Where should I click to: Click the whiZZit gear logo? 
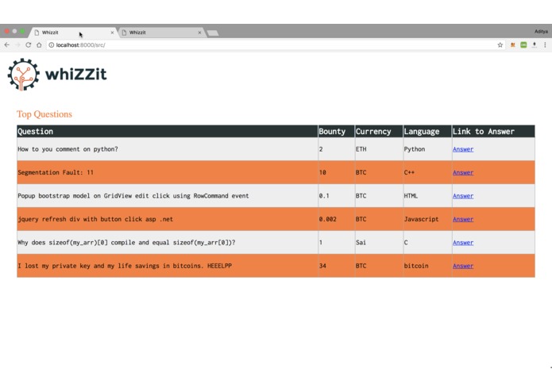click(23, 74)
